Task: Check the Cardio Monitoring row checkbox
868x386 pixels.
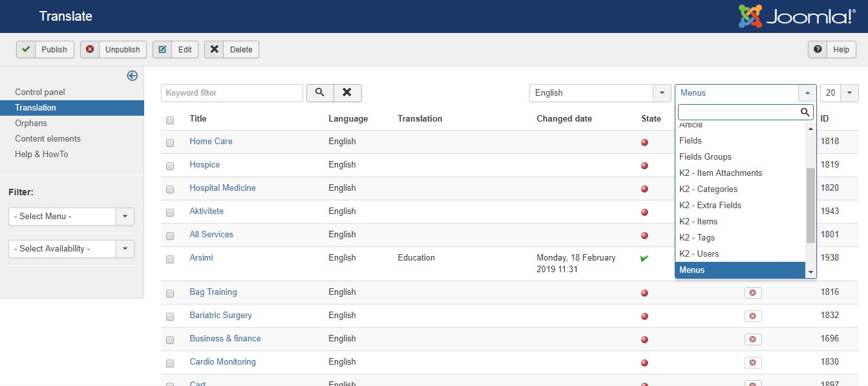Action: [x=170, y=363]
